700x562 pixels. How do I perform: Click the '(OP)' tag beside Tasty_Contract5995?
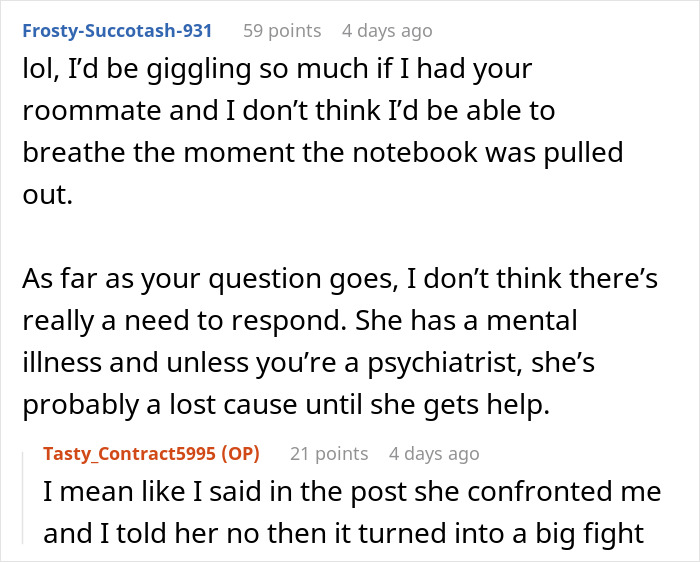[241, 454]
